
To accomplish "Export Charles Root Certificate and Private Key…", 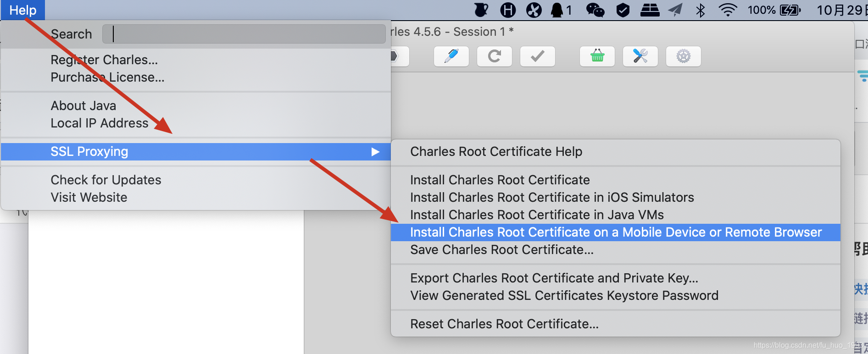I will (x=554, y=278).
